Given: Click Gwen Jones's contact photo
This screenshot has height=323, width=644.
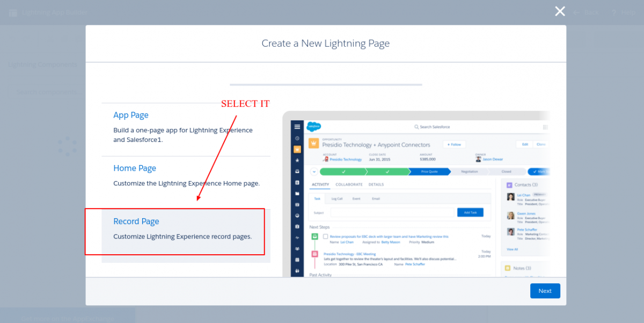Looking at the screenshot, I should click(510, 215).
